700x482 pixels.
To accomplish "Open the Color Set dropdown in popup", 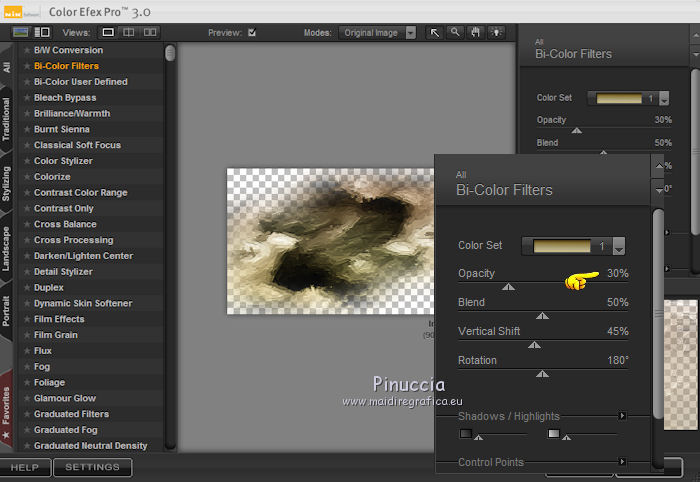I will (x=619, y=246).
